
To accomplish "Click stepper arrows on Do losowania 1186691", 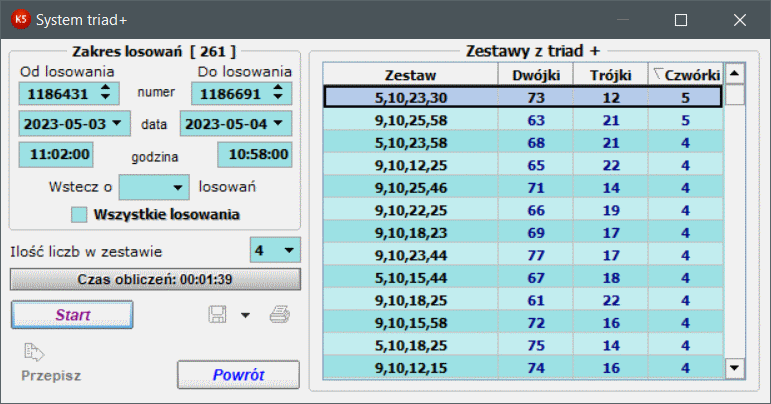I will point(278,92).
